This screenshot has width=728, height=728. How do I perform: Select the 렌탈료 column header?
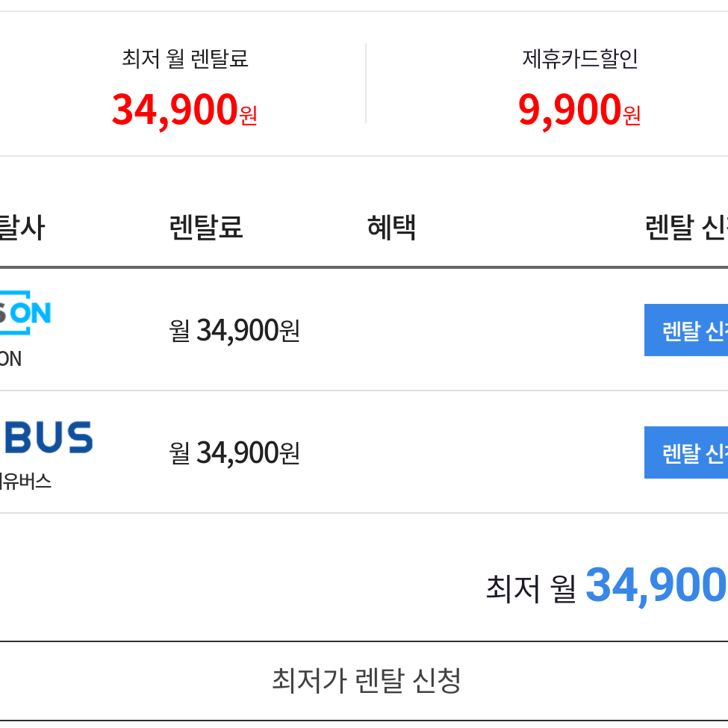206,228
